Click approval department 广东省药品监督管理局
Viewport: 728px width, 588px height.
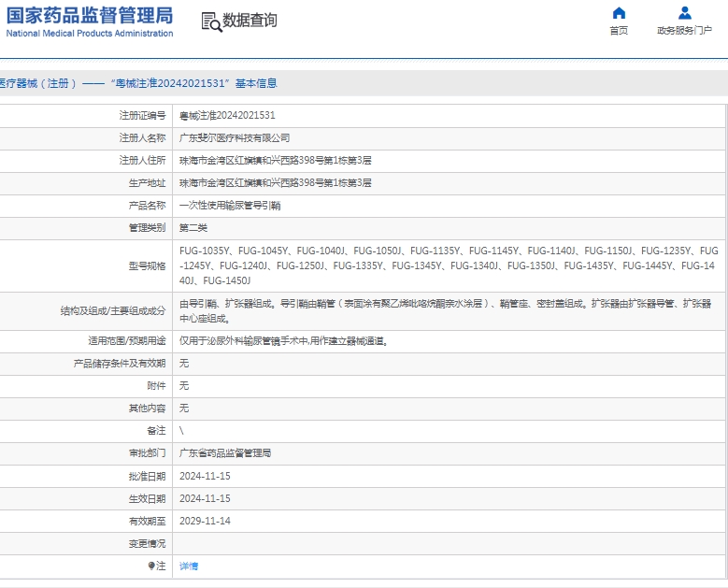coord(225,453)
